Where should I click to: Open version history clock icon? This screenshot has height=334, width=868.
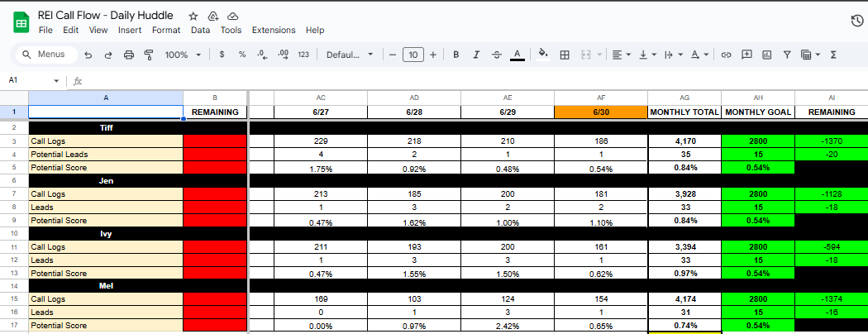[856, 21]
